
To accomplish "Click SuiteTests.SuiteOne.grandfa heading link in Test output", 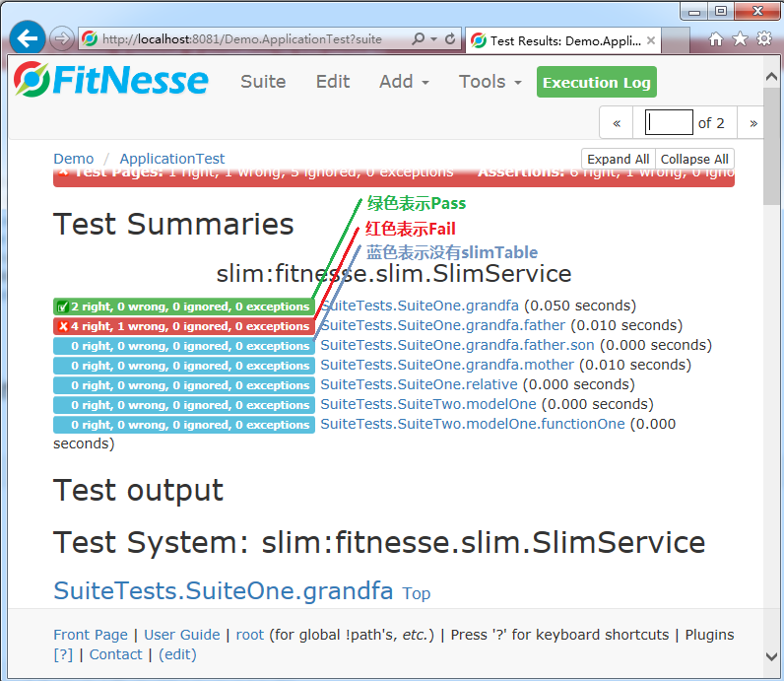I will pyautogui.click(x=224, y=590).
